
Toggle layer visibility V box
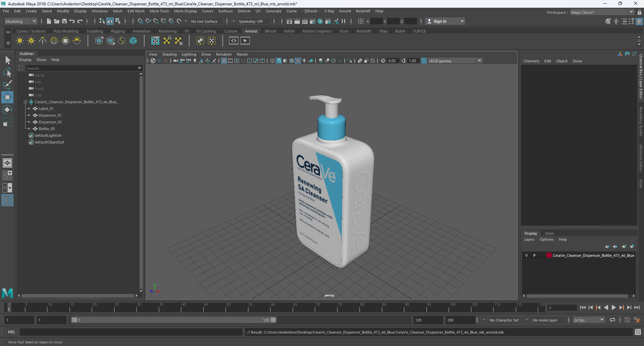(x=526, y=255)
